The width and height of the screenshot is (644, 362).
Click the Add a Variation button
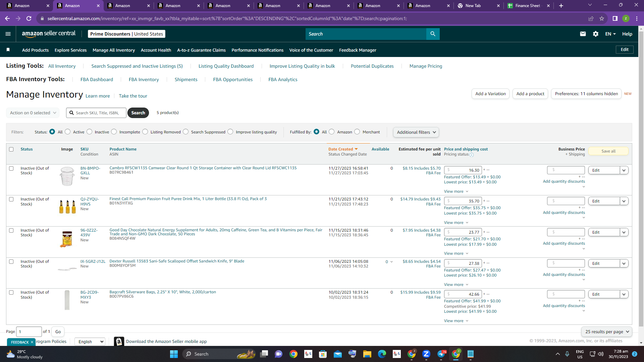tap(490, 94)
